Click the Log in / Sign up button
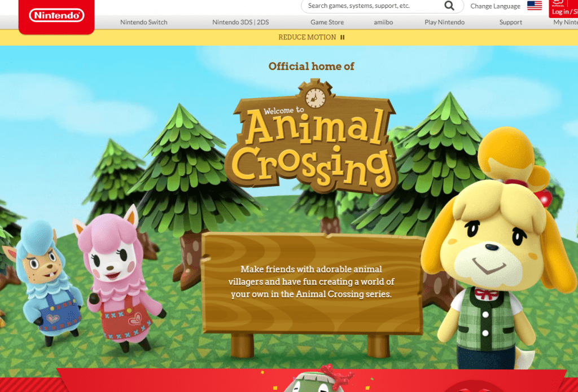The height and width of the screenshot is (392, 578). click(564, 8)
